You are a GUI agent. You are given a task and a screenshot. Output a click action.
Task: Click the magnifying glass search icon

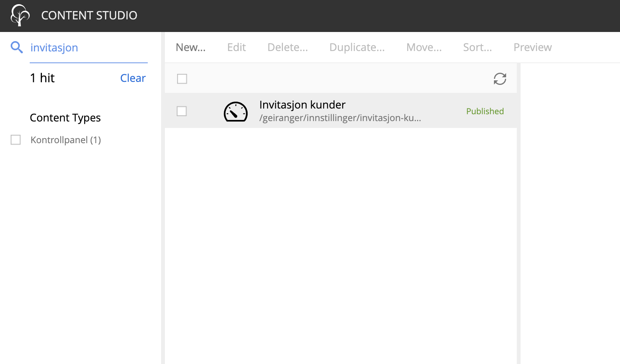pyautogui.click(x=17, y=47)
